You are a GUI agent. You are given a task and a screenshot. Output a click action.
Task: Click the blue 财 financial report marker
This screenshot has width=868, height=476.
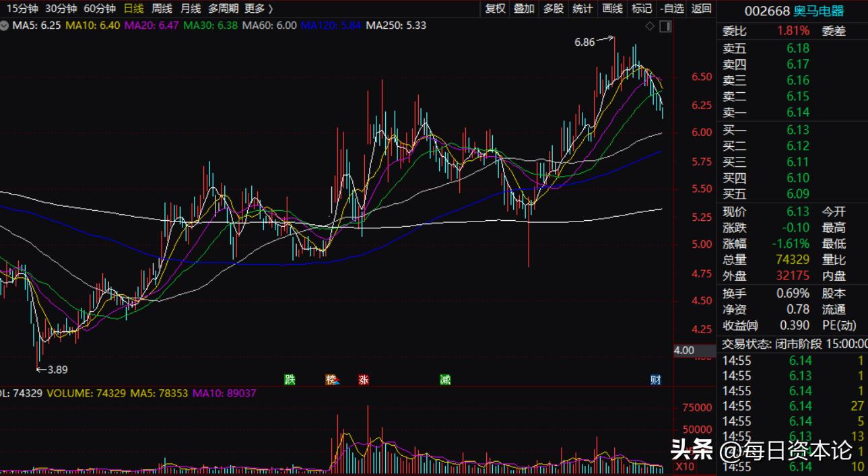655,380
